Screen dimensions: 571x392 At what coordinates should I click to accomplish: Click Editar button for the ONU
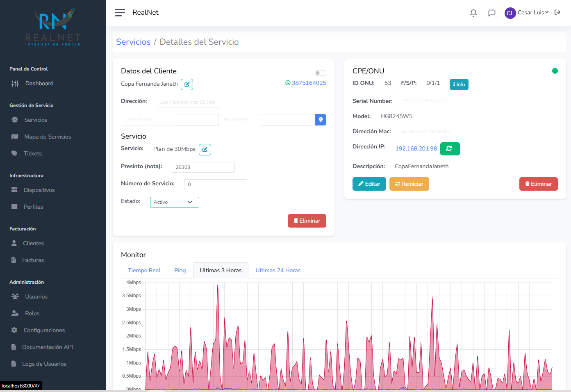coord(369,184)
